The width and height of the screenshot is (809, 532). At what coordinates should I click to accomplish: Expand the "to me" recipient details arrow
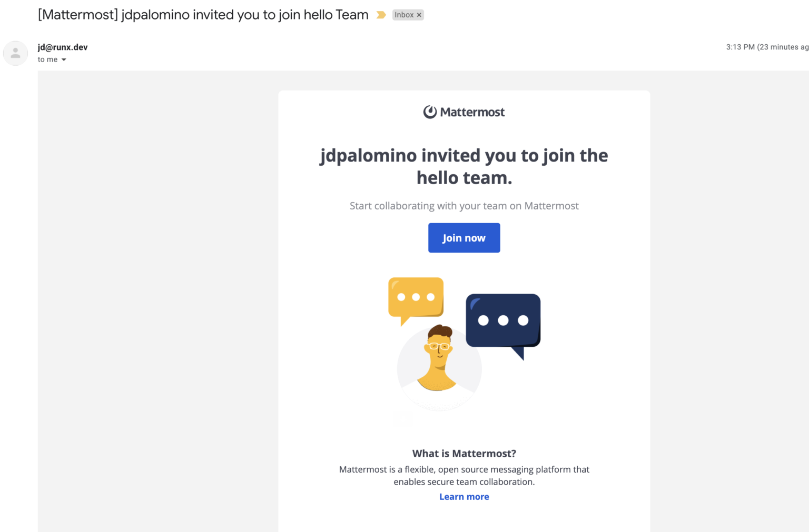pyautogui.click(x=64, y=60)
